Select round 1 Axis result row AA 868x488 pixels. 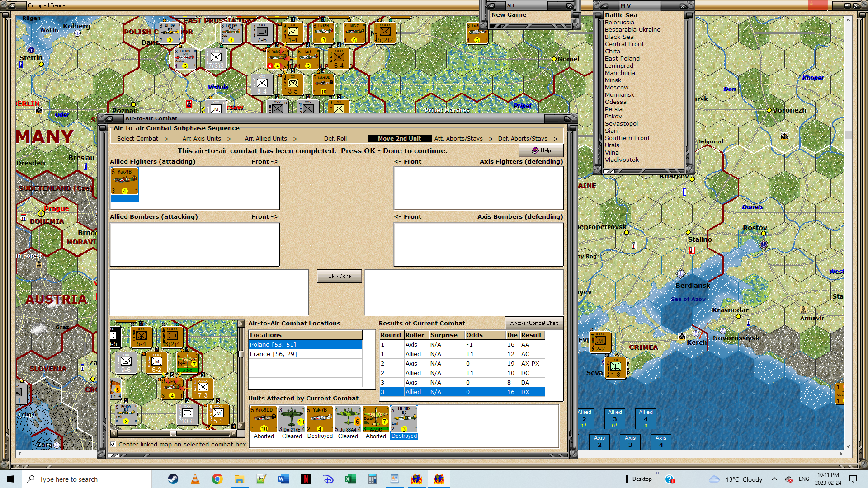pyautogui.click(x=462, y=344)
